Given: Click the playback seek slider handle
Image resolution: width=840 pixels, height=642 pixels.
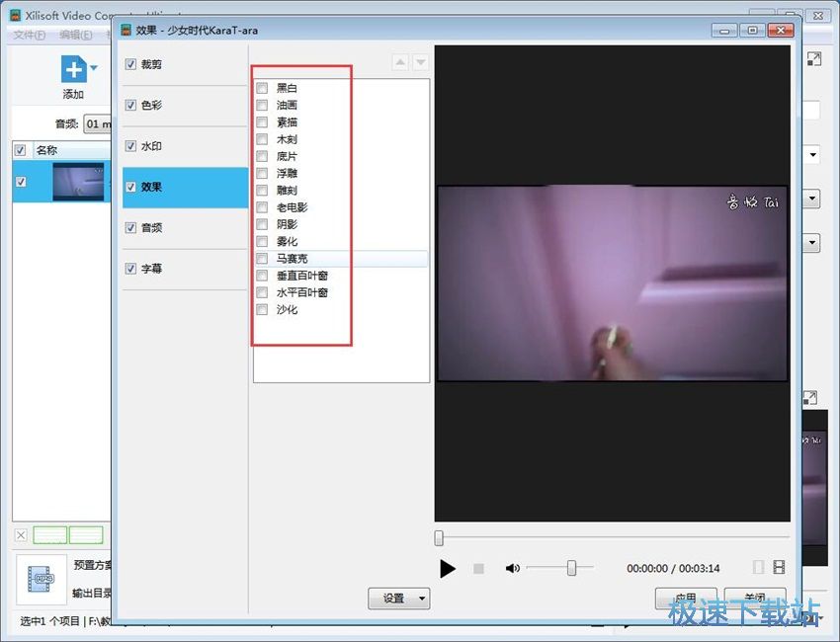Looking at the screenshot, I should (x=439, y=537).
